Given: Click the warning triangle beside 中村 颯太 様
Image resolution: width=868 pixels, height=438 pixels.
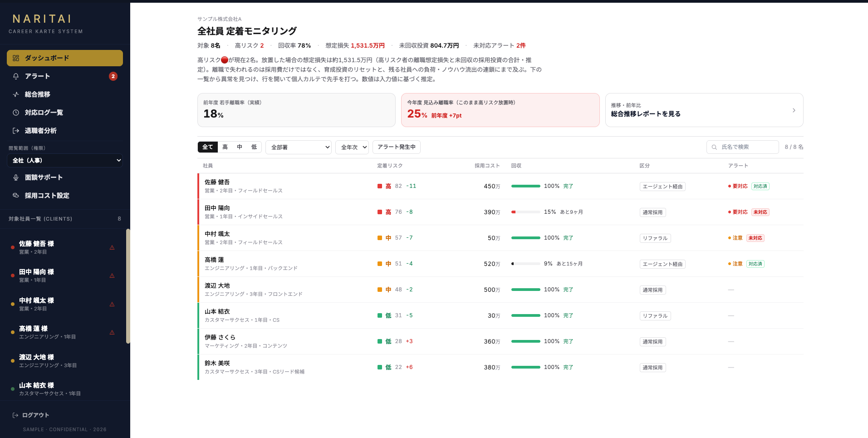Looking at the screenshot, I should point(112,304).
